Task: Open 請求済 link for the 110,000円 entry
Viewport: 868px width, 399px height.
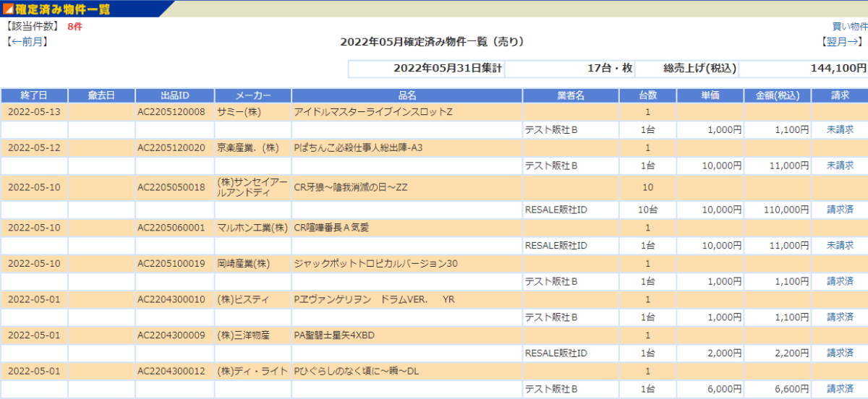Action: pyautogui.click(x=840, y=210)
